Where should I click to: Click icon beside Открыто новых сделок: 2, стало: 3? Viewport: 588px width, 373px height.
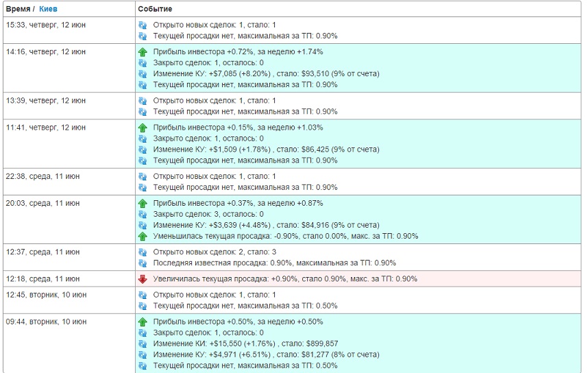pos(143,252)
